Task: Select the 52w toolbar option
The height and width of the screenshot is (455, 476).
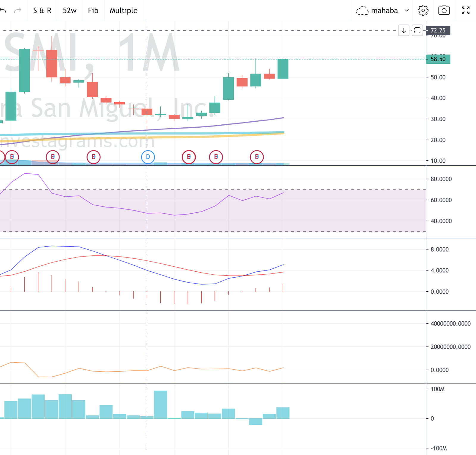Action: [70, 11]
